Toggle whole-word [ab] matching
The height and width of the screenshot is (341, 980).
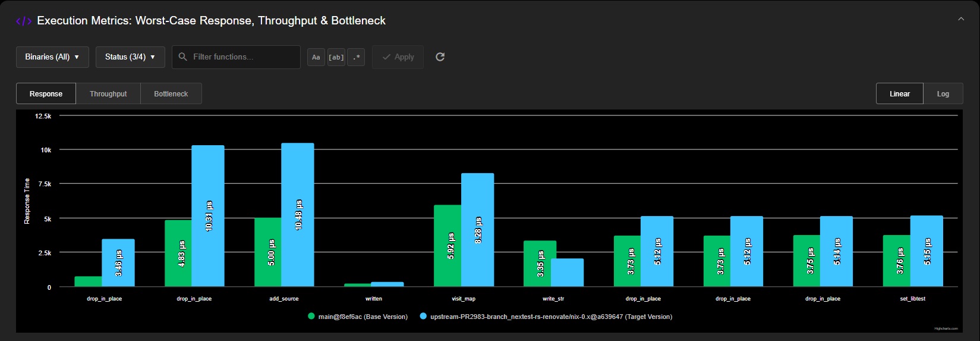tap(336, 57)
